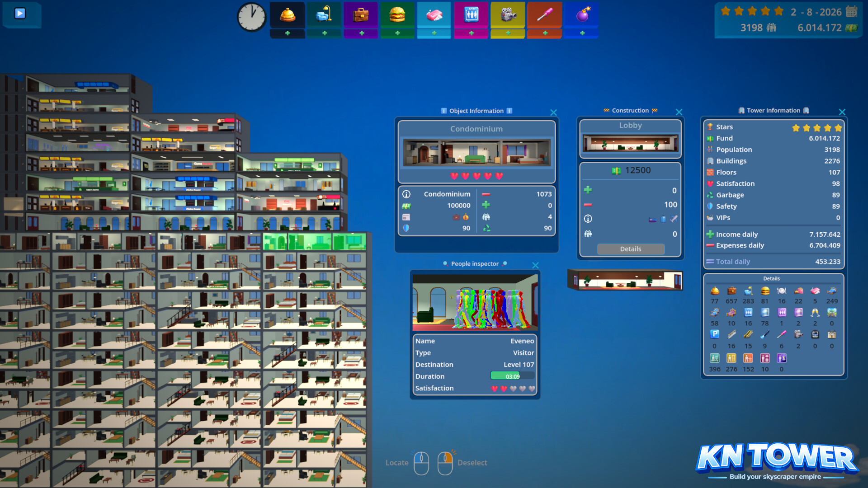This screenshot has width=868, height=488.
Task: Click the parking P icon in Details
Action: pyautogui.click(x=714, y=334)
